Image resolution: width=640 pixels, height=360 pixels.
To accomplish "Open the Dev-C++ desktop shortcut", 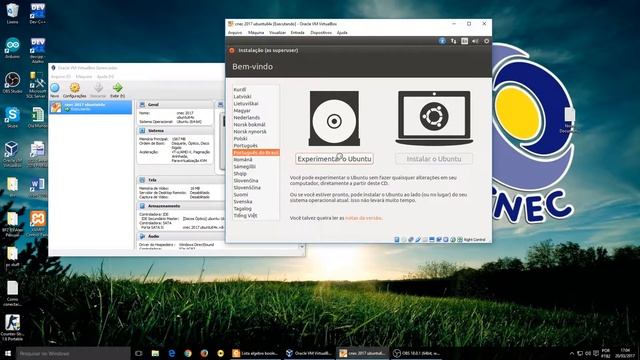I will tap(38, 14).
